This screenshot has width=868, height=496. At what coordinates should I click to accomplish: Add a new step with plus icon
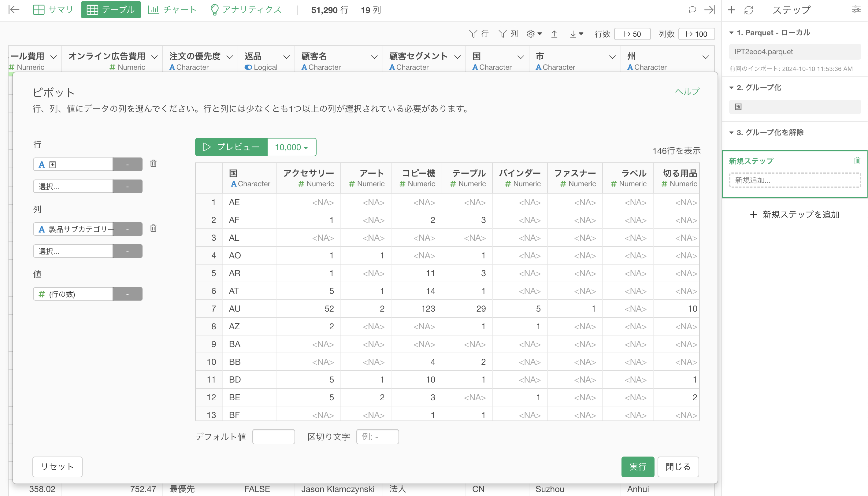click(x=731, y=10)
